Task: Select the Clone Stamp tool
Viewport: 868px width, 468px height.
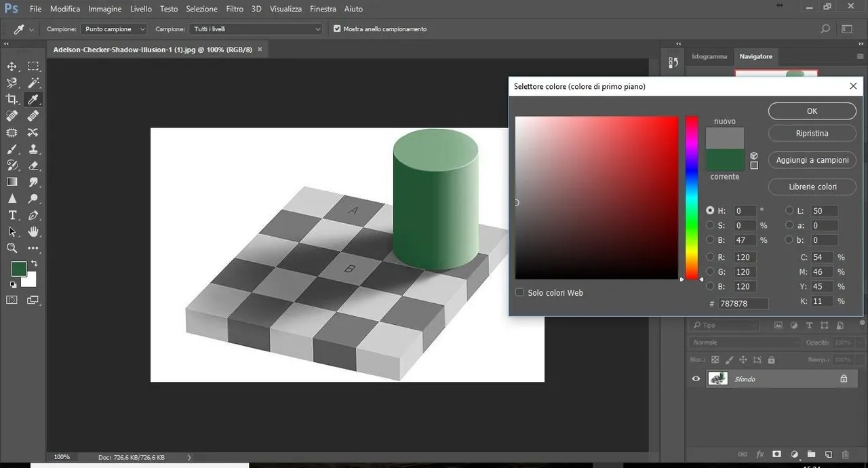Action: (x=33, y=149)
